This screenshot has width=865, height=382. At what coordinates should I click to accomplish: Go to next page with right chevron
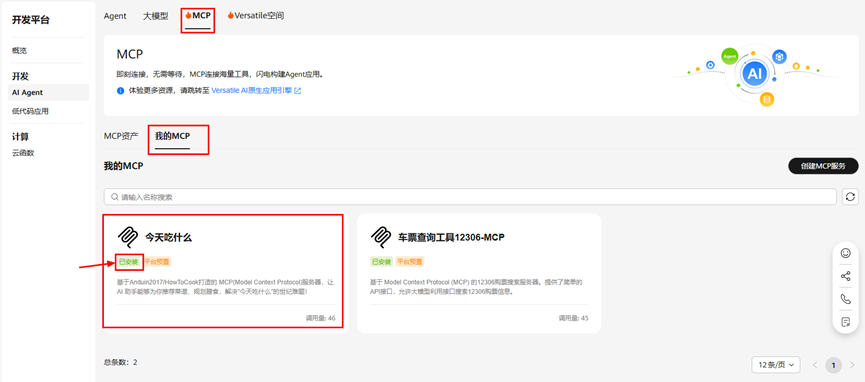pyautogui.click(x=852, y=365)
